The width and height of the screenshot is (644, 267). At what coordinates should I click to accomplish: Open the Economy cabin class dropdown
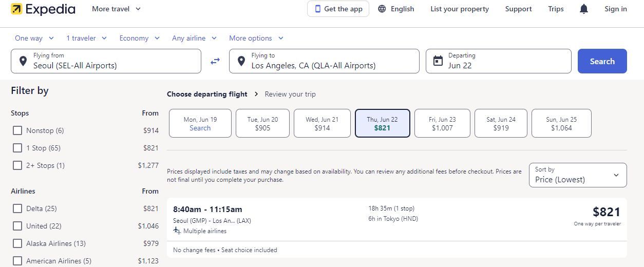139,38
